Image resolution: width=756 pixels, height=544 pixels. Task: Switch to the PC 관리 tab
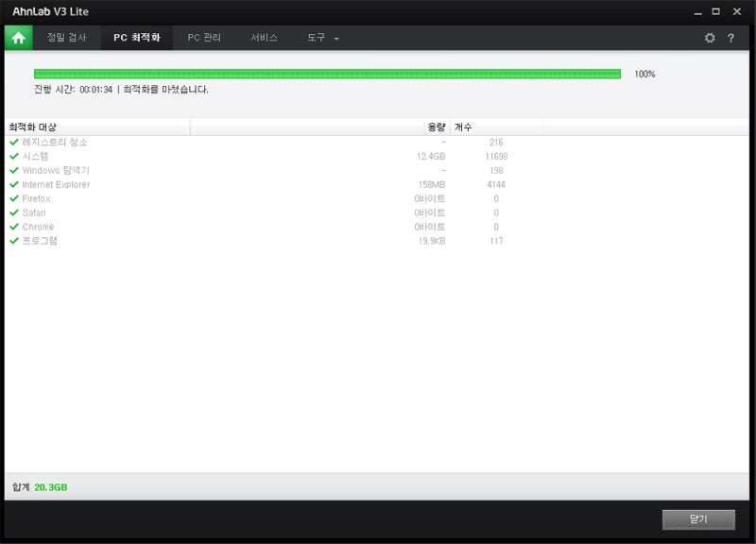point(204,38)
